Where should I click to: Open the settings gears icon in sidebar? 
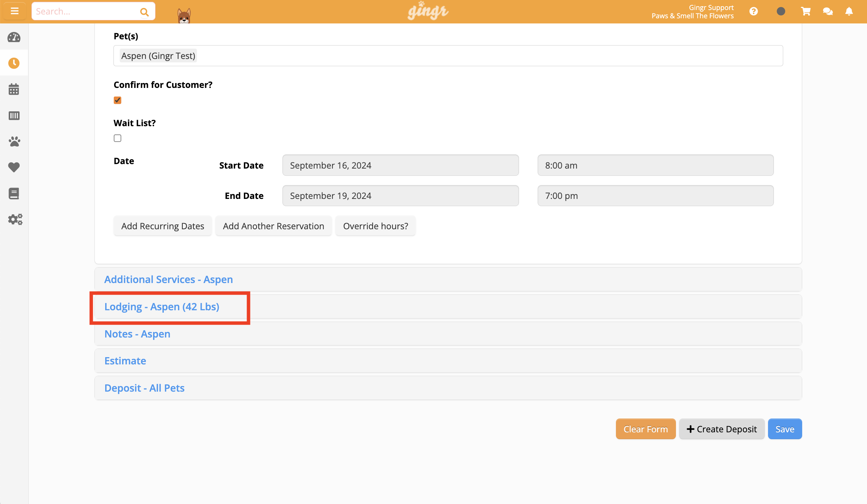tap(15, 219)
